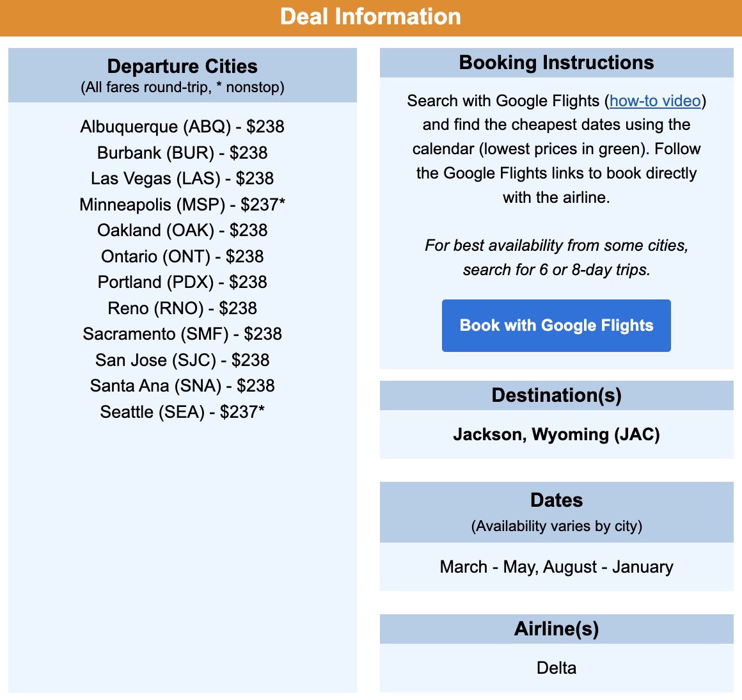This screenshot has width=742, height=700.
Task: Click the Jackson, Wyoming (JAC) destination
Action: click(556, 434)
